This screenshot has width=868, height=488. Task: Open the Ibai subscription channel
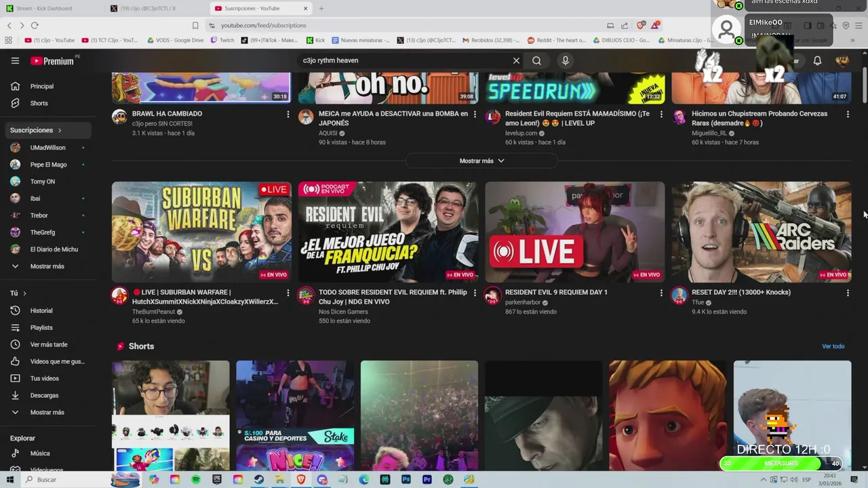tap(47, 199)
